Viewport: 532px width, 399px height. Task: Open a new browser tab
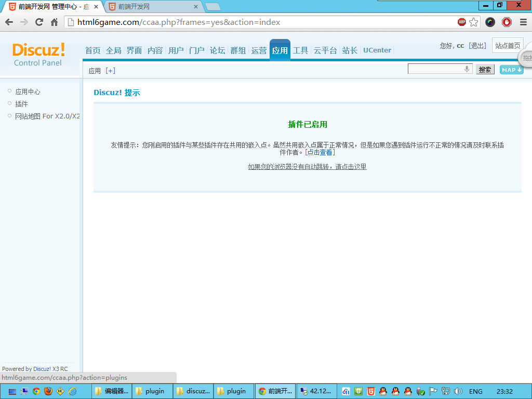[213, 7]
